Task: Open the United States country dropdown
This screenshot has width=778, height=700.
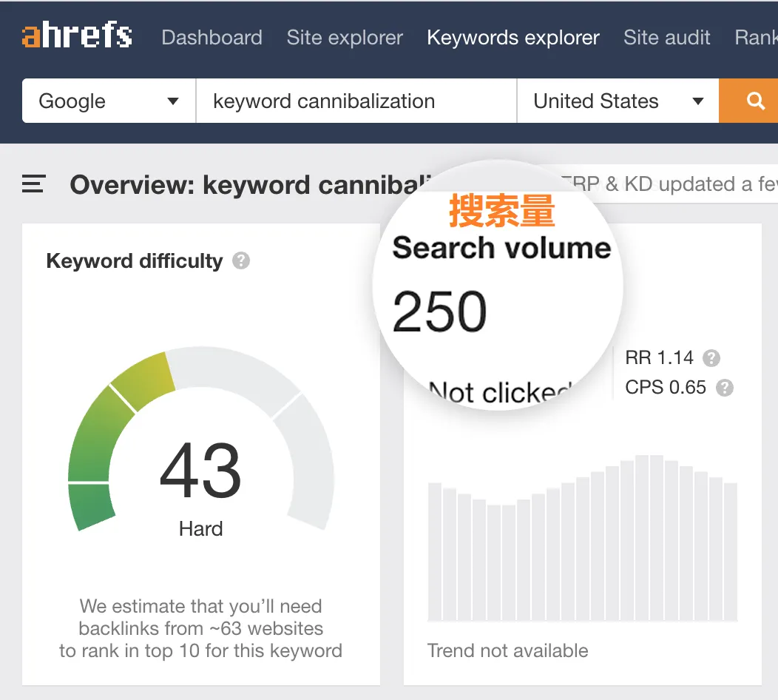Action: [x=618, y=101]
